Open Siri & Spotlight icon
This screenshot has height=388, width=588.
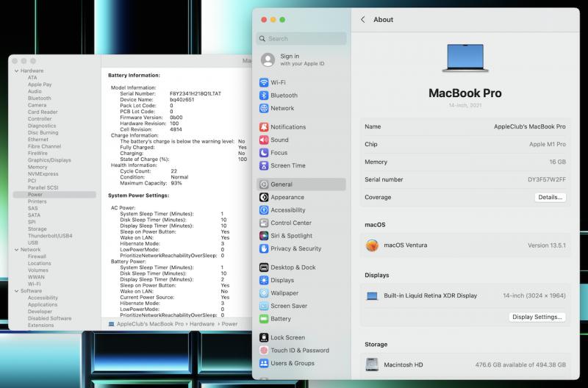pos(264,236)
